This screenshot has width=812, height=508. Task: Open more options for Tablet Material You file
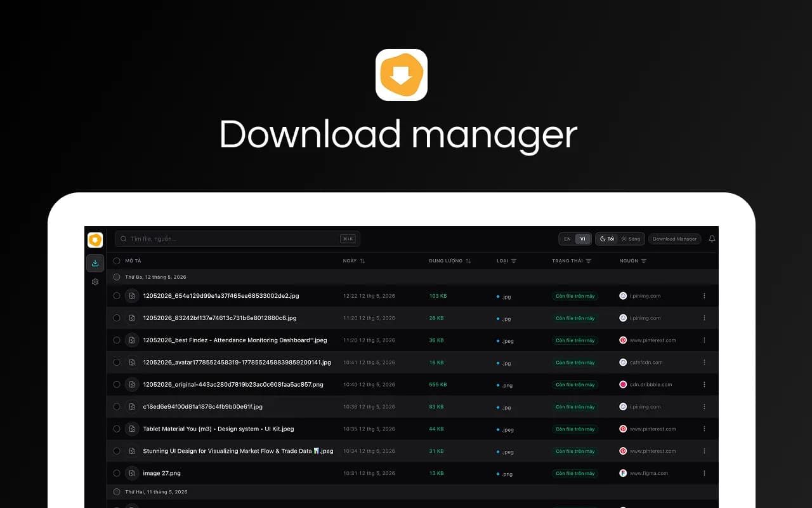point(704,429)
